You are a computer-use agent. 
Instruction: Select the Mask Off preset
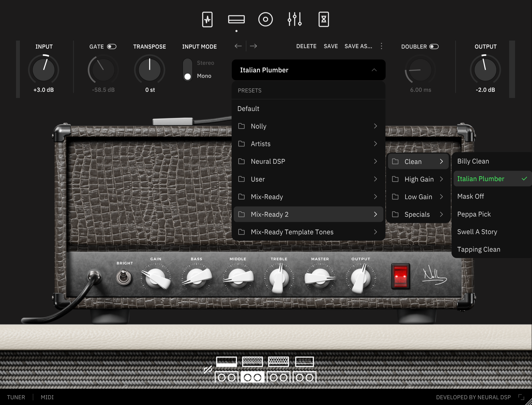[x=470, y=196]
